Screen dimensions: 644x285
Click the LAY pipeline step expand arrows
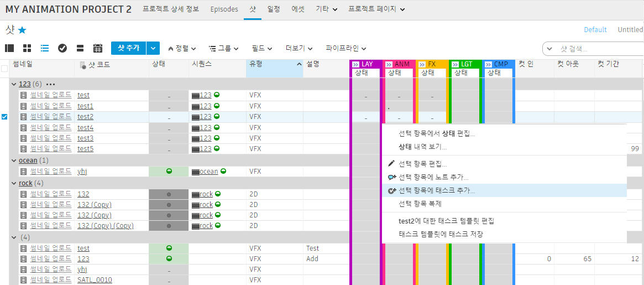(355, 65)
